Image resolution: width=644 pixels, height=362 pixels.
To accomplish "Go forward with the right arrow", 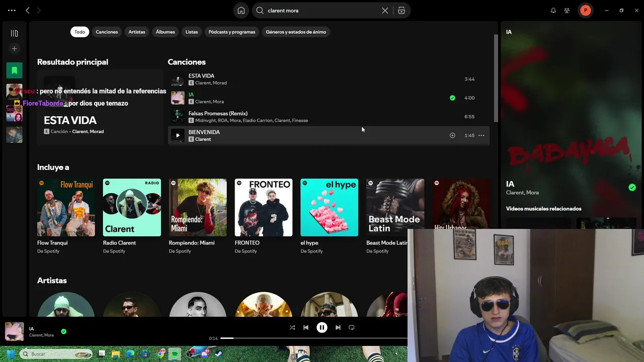I will (39, 11).
